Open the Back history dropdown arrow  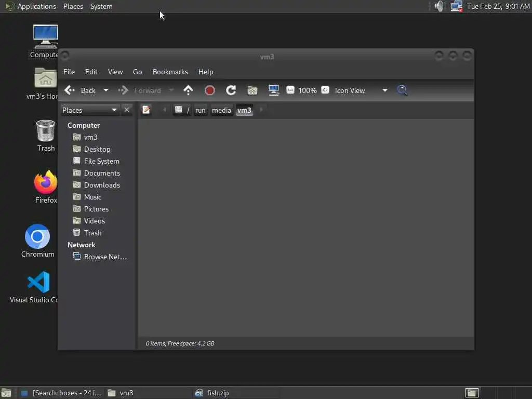pos(106,90)
